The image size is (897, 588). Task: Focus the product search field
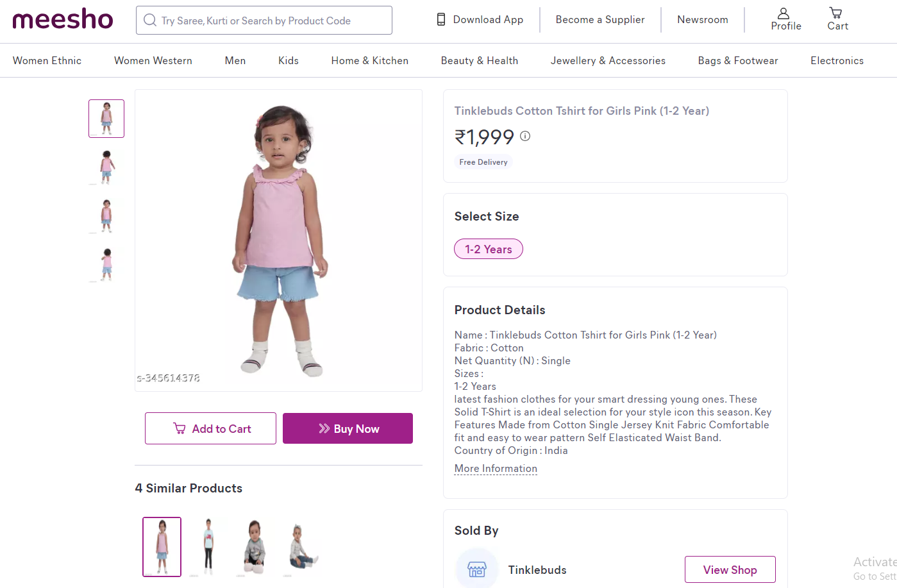pyautogui.click(x=269, y=21)
